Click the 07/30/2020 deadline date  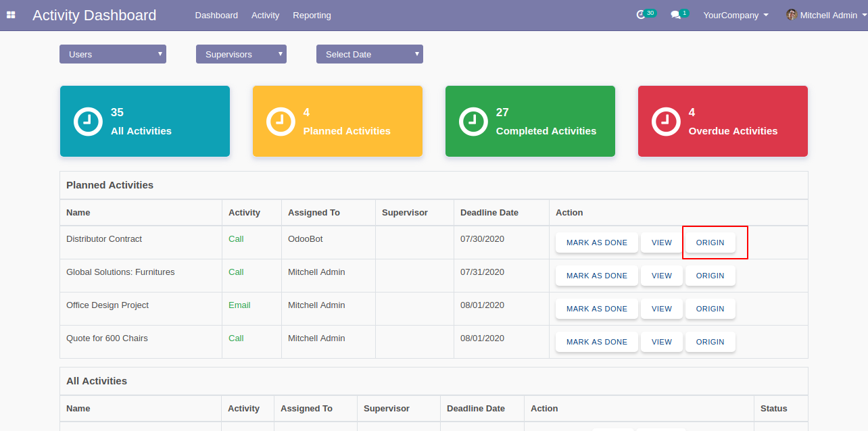pyautogui.click(x=482, y=239)
